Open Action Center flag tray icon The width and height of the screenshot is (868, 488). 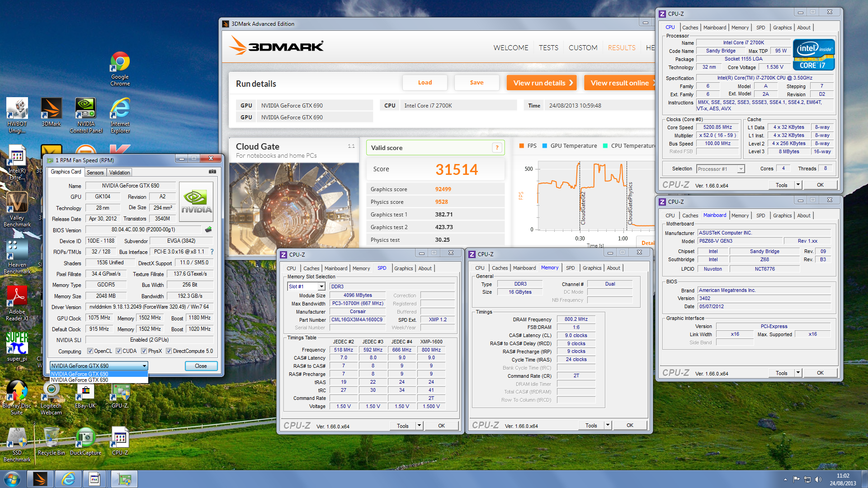797,479
